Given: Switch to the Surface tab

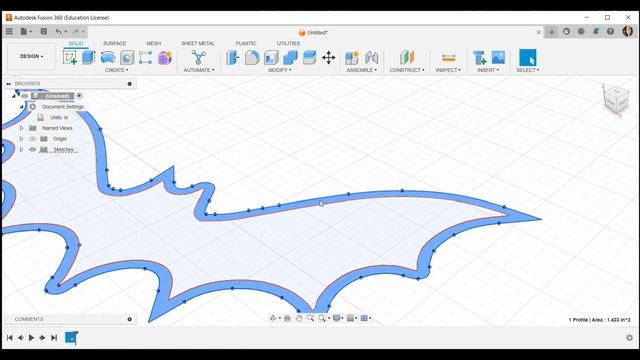Looking at the screenshot, I should (x=115, y=43).
